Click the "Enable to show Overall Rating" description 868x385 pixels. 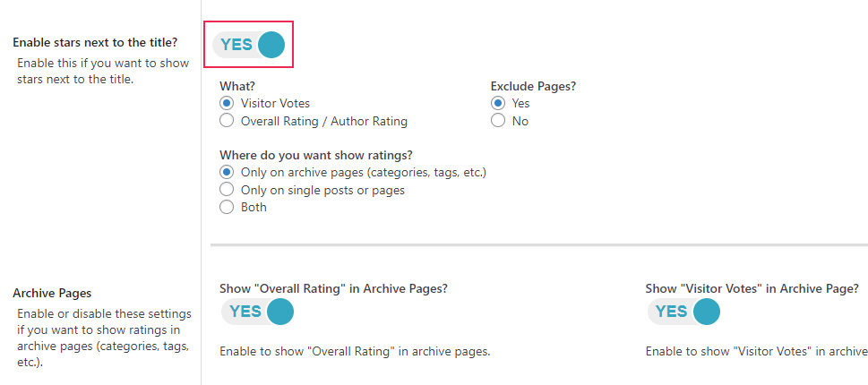click(355, 352)
